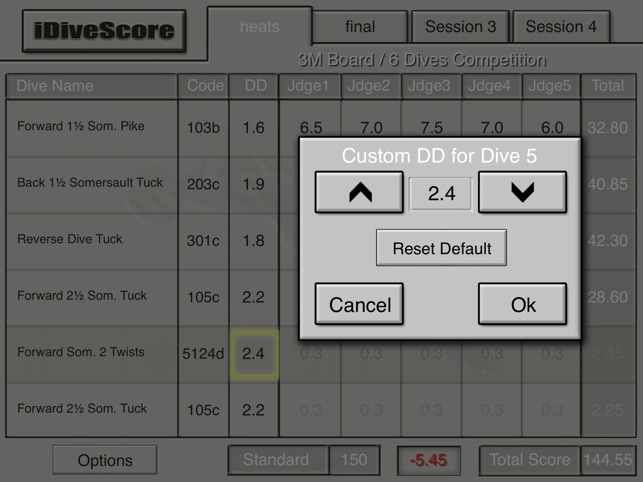
Task: Open the Options button
Action: point(105,460)
